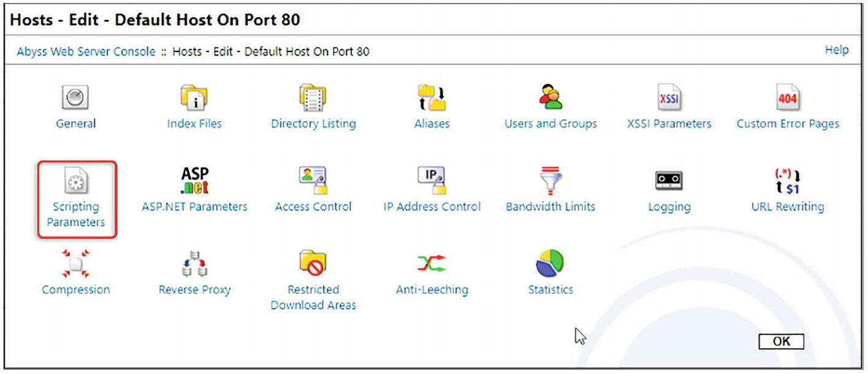
Task: Click the Statistics pie chart icon
Action: [550, 264]
